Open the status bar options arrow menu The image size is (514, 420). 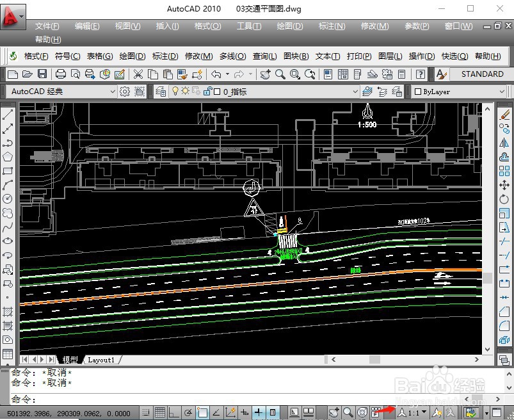pyautogui.click(x=486, y=413)
